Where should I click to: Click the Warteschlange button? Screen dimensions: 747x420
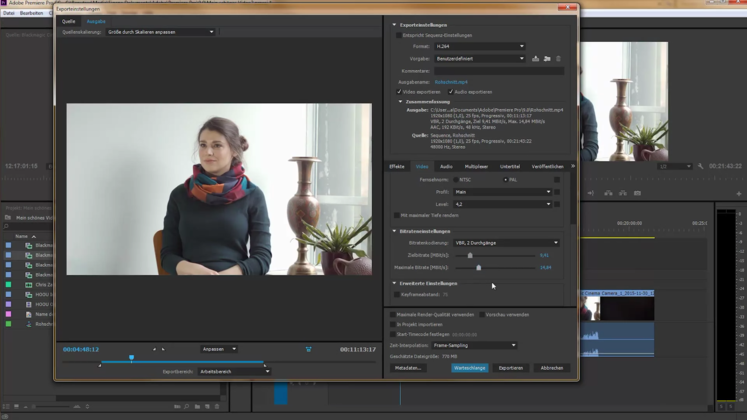[x=469, y=368]
